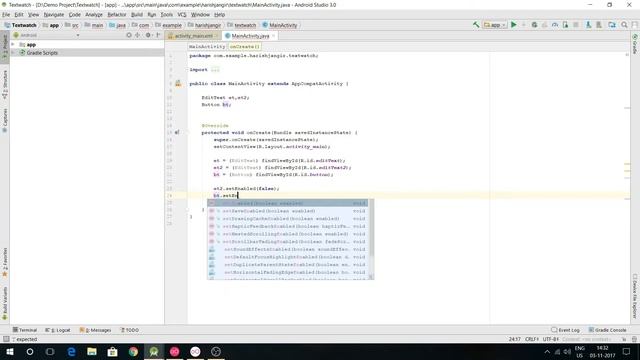This screenshot has width=640, height=360.
Task: Switch to the activity_main.xml tab
Action: tap(193, 36)
